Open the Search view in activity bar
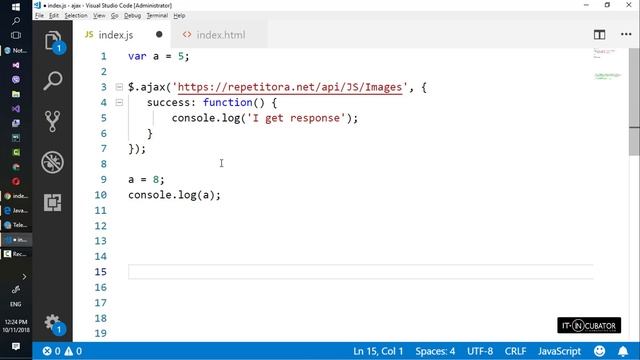Image resolution: width=640 pixels, height=360 pixels. [52, 81]
